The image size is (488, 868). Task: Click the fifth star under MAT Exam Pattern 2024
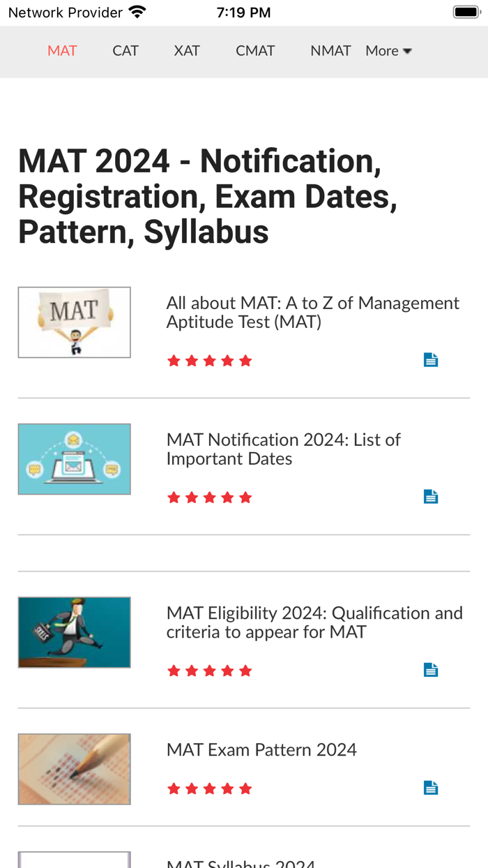click(245, 788)
